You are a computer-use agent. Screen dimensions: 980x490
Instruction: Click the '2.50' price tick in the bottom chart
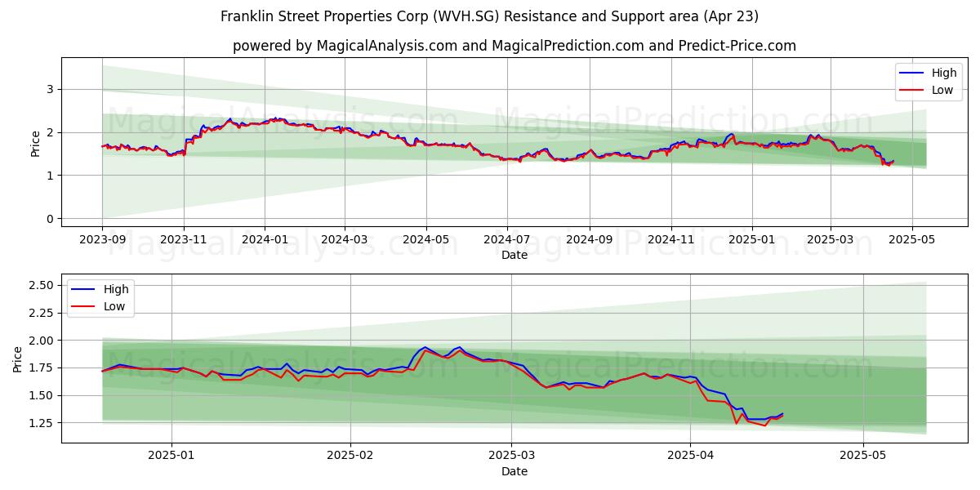click(42, 285)
